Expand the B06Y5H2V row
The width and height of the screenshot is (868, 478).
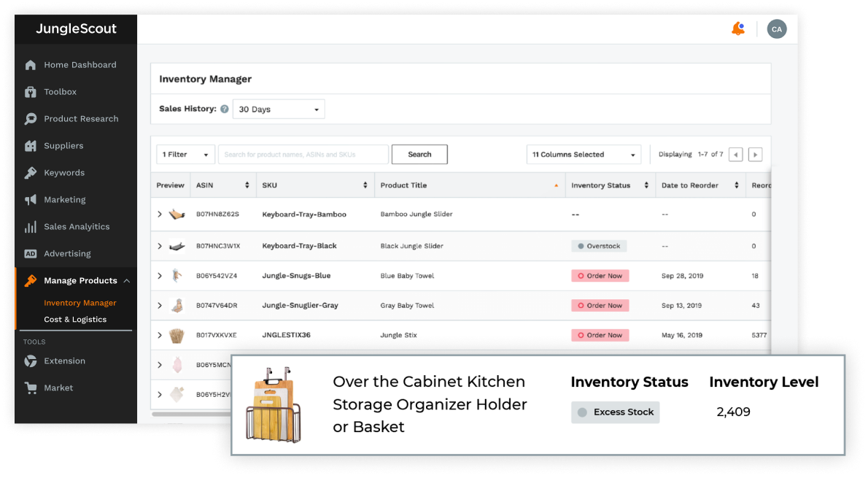click(x=160, y=394)
